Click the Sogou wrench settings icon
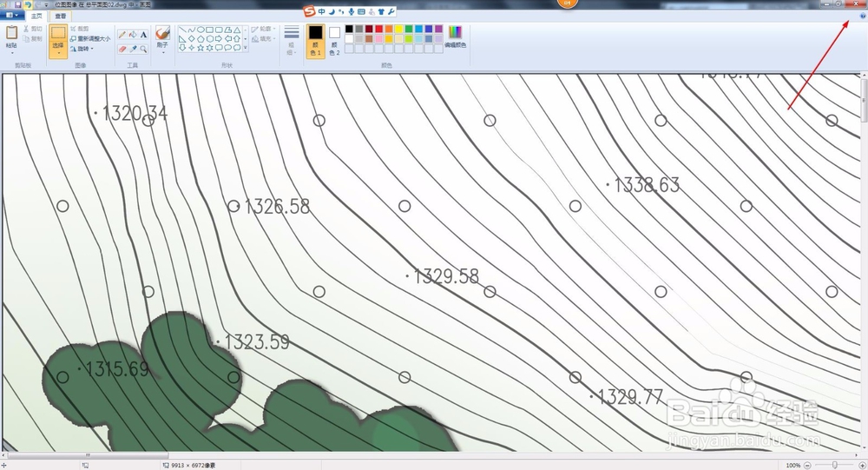The width and height of the screenshot is (868, 470). coord(391,11)
